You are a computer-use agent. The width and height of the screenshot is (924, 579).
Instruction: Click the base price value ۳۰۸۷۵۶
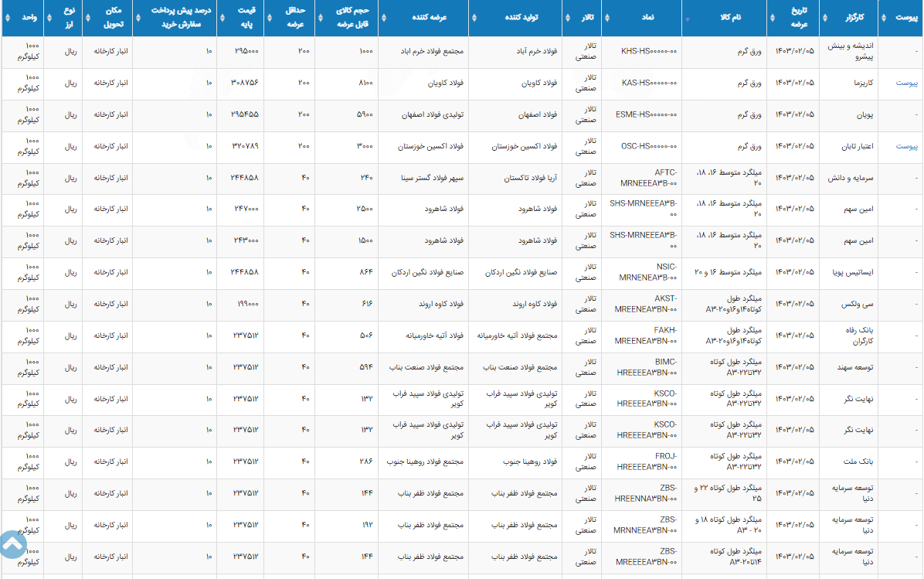click(x=245, y=83)
